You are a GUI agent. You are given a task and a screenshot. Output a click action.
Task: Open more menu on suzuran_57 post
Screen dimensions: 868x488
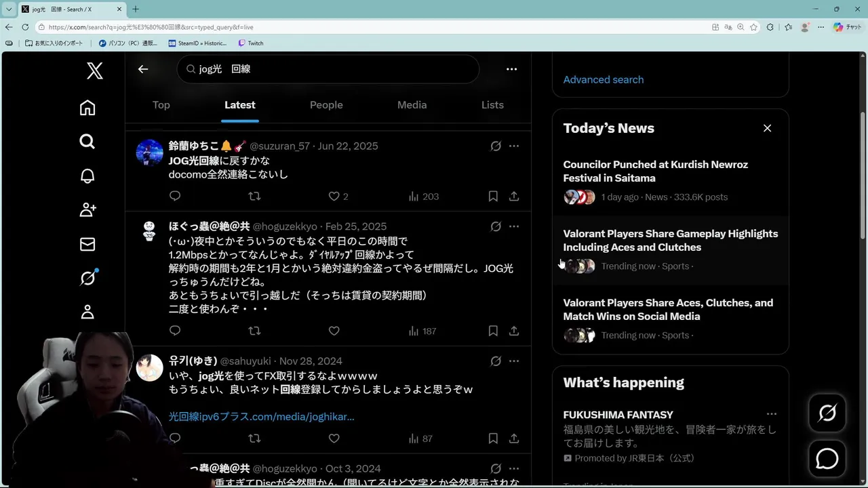click(514, 146)
